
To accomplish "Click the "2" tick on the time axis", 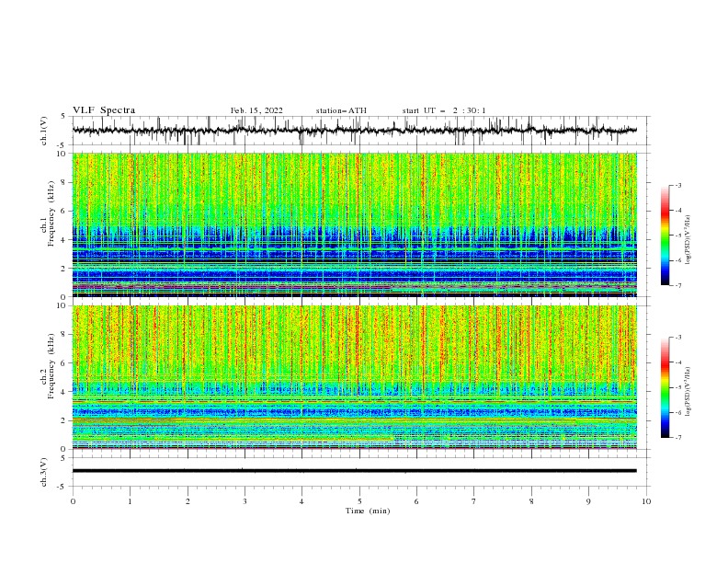I will pyautogui.click(x=188, y=501).
